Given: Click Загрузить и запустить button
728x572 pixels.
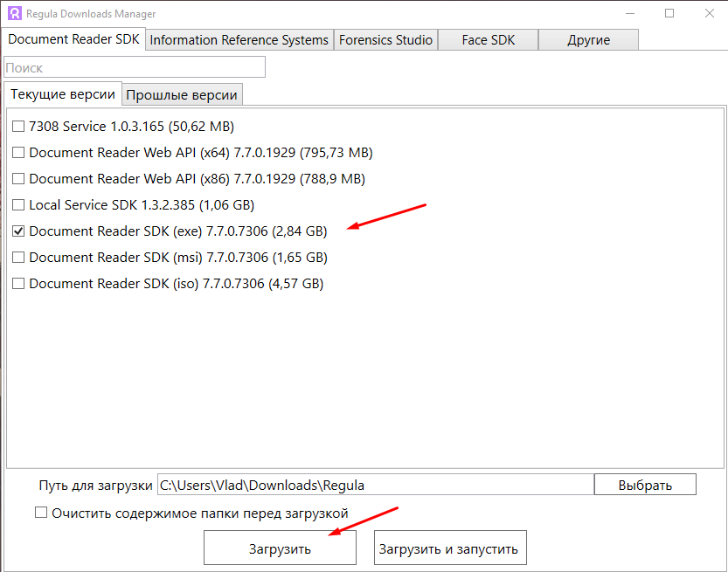Looking at the screenshot, I should (x=450, y=548).
